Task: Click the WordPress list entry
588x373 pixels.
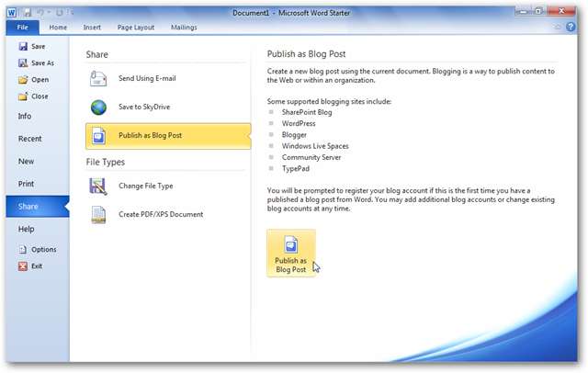Action: [299, 124]
